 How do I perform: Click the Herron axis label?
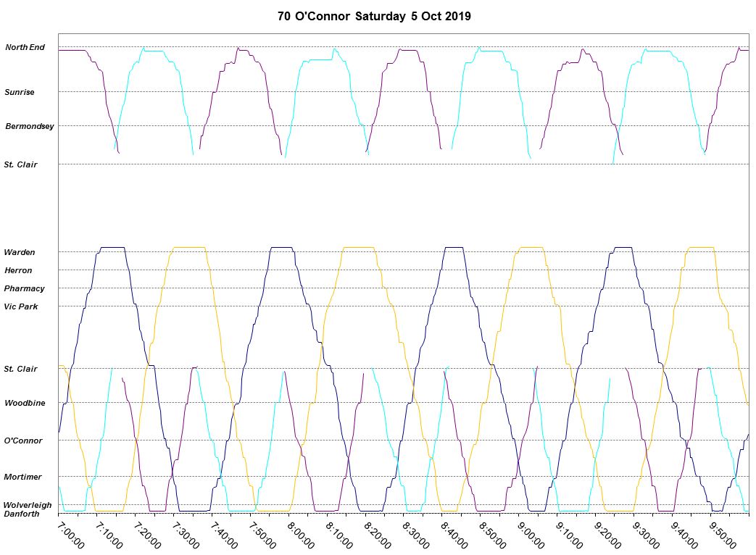tap(18, 271)
